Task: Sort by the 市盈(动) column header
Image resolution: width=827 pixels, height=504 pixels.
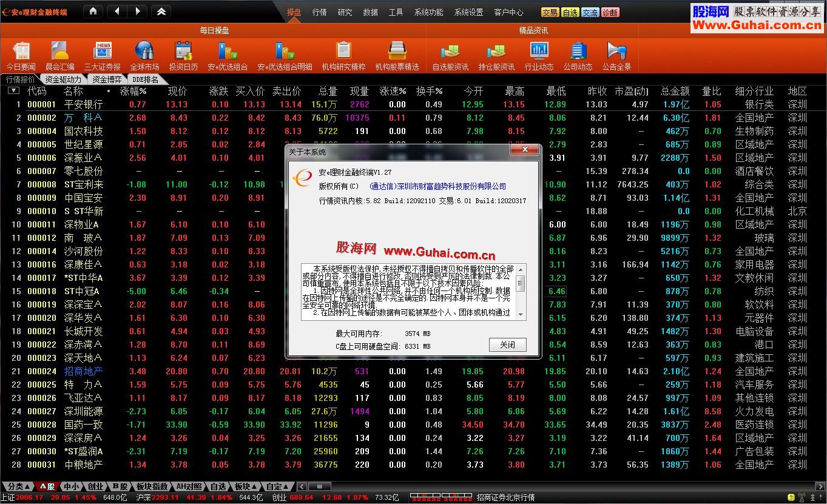Action: 631,91
